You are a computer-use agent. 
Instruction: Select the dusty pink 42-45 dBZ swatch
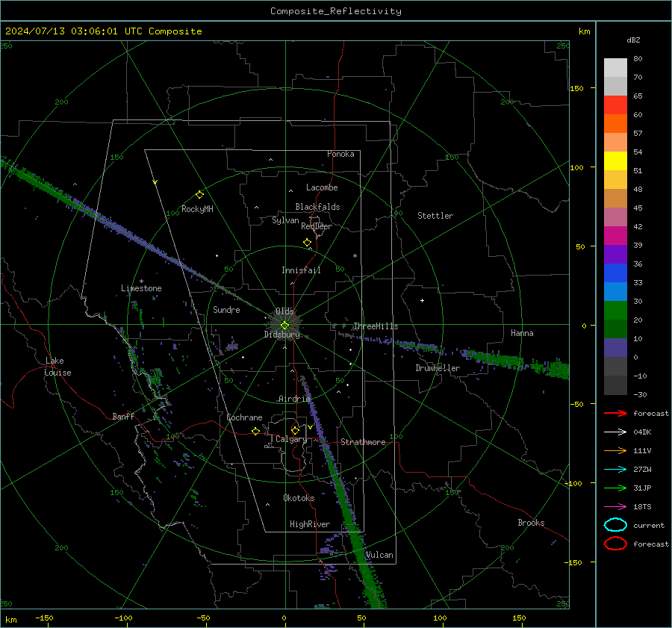coord(615,217)
